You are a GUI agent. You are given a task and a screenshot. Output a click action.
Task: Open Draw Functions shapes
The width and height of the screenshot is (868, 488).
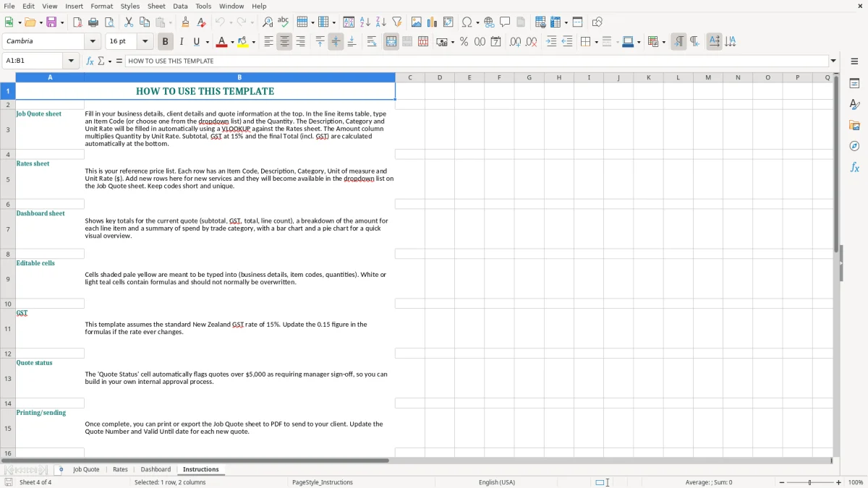pyautogui.click(x=597, y=22)
